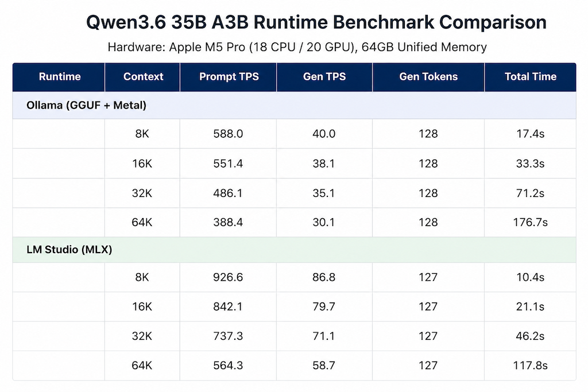Select the 8K context cell under Ollama
588x392 pixels.
pyautogui.click(x=142, y=134)
